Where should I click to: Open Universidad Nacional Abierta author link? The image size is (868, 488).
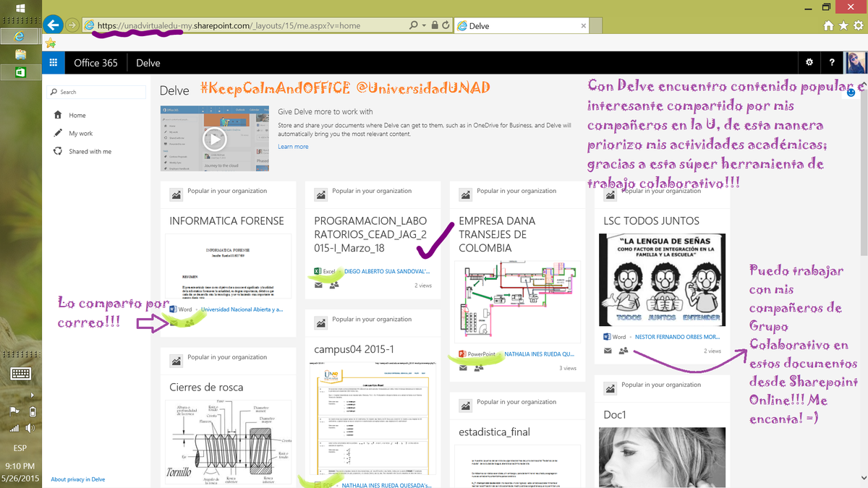click(242, 309)
